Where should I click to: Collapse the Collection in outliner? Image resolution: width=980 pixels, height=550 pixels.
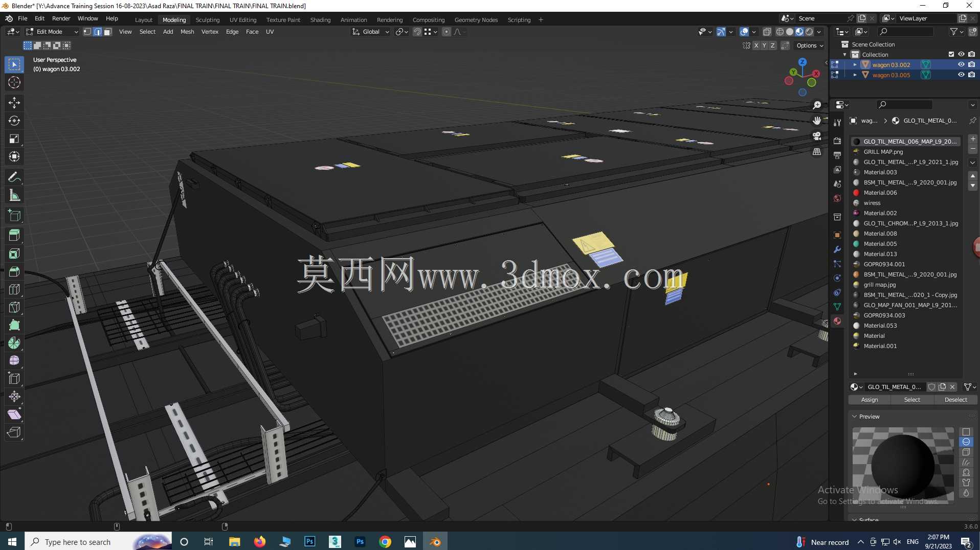coord(844,55)
